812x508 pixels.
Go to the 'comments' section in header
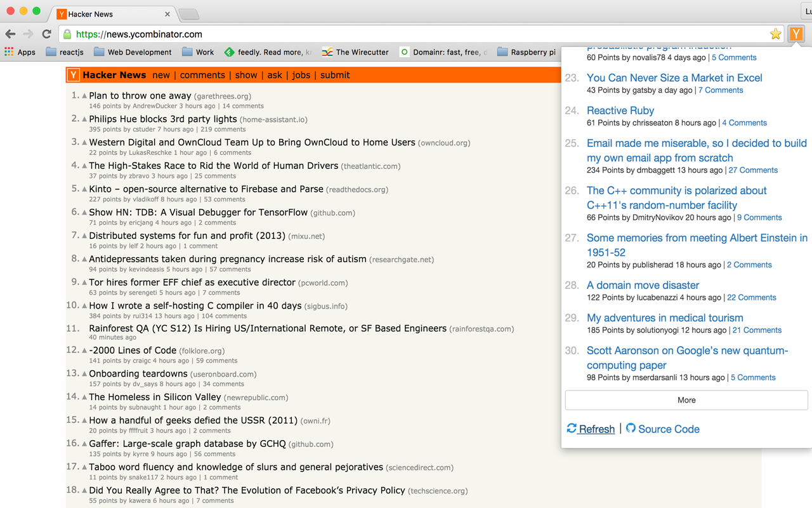(x=202, y=75)
